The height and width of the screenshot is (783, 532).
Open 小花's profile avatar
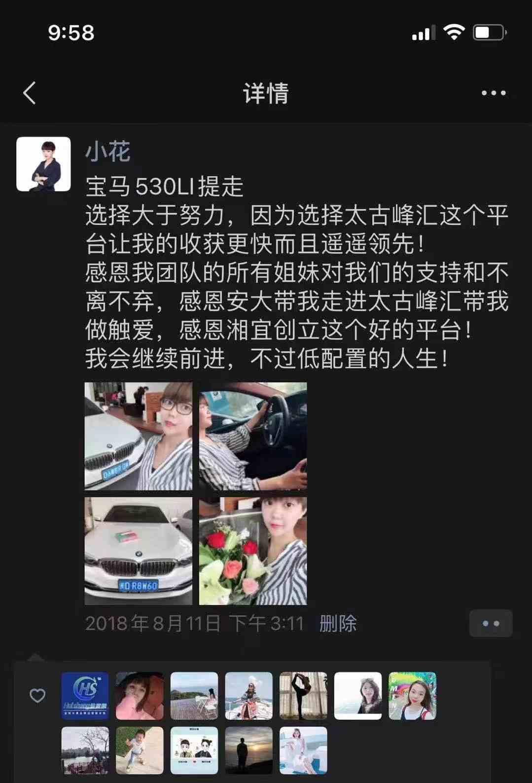tap(43, 164)
